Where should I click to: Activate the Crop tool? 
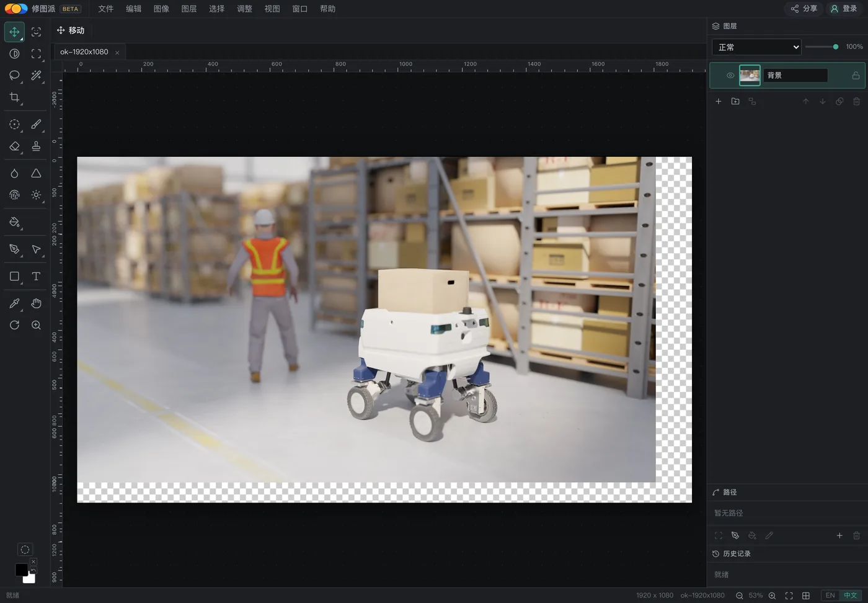pos(14,97)
